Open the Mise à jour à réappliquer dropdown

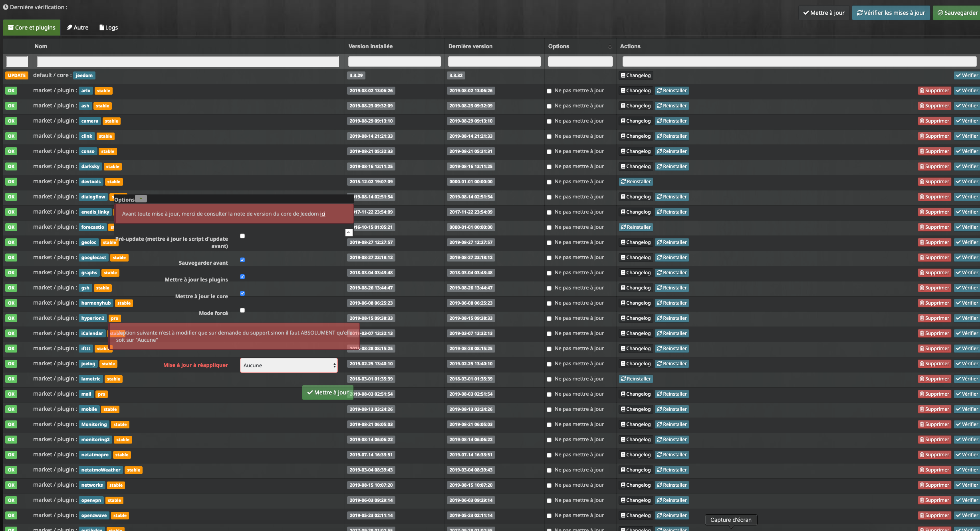click(x=289, y=365)
